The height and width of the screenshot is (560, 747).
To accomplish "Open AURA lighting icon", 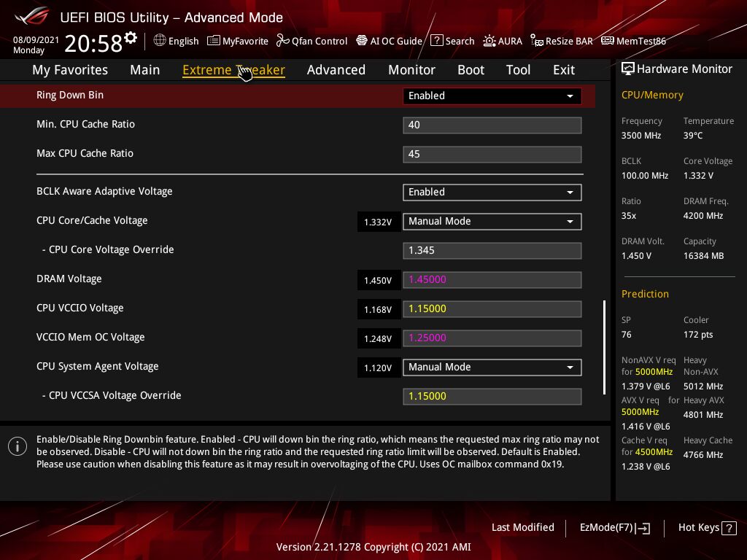I will (x=489, y=41).
